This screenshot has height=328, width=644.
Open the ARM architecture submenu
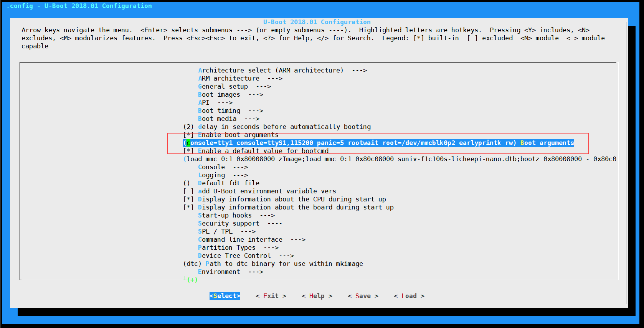[x=240, y=78]
